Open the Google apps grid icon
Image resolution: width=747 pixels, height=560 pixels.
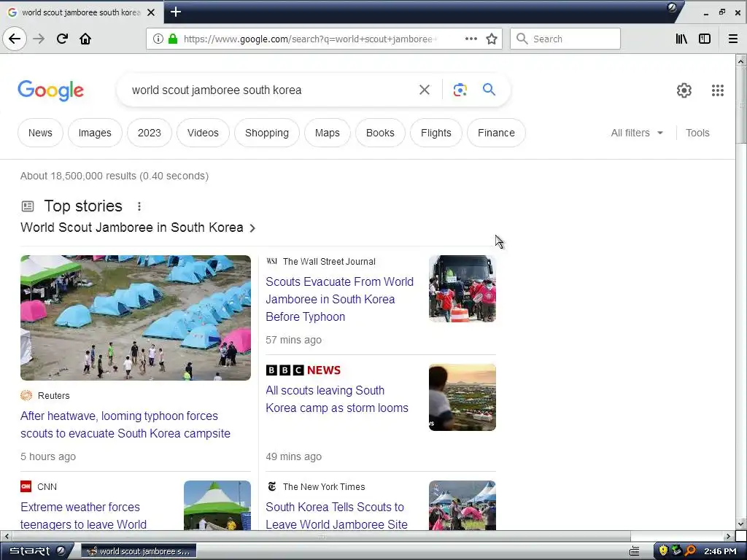pos(718,90)
